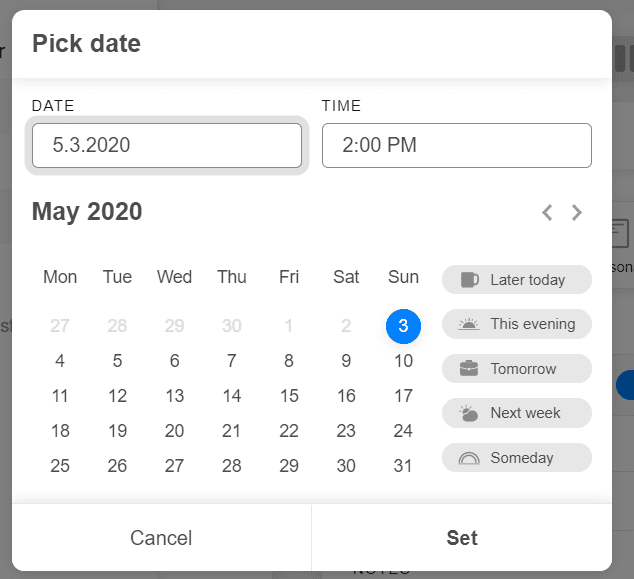Select greyed-out April 28
Viewport: 634px width, 579px height.
coord(117,326)
